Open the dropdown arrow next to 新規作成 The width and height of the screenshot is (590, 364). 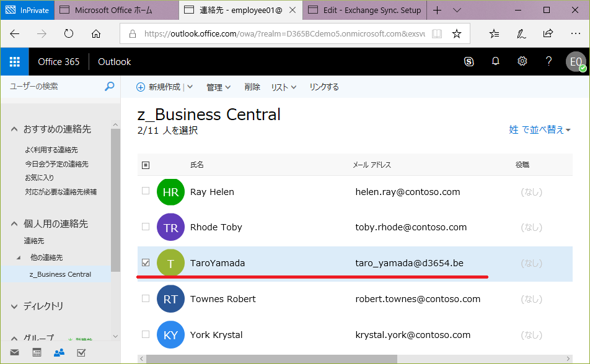190,87
